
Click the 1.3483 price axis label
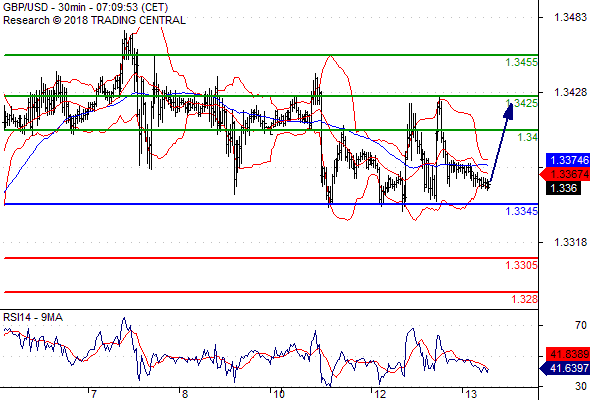point(570,17)
